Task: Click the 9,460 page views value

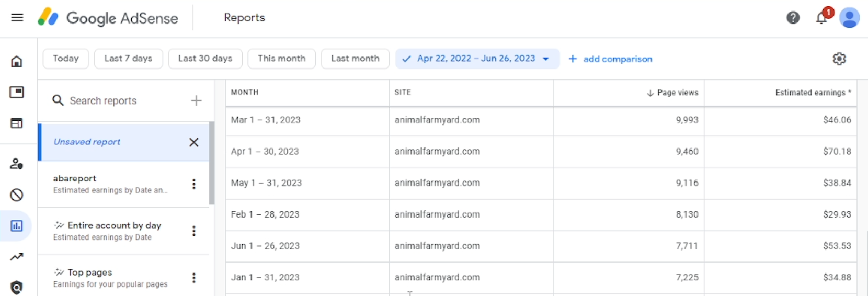Action: (687, 152)
